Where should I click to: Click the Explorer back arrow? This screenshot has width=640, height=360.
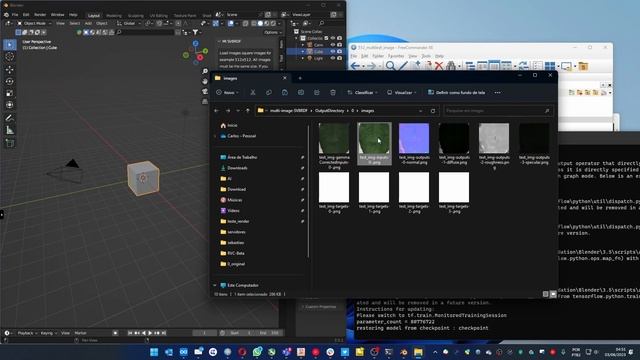pos(217,111)
